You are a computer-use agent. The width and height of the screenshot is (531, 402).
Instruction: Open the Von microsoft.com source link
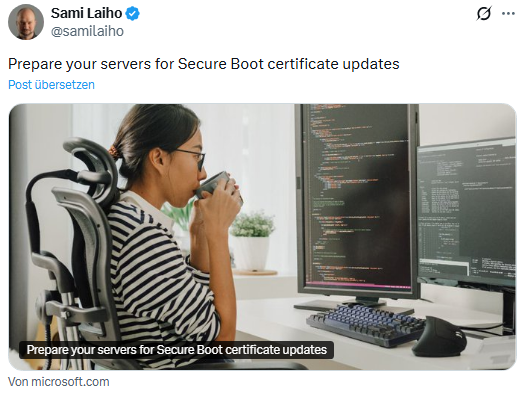pyautogui.click(x=59, y=382)
